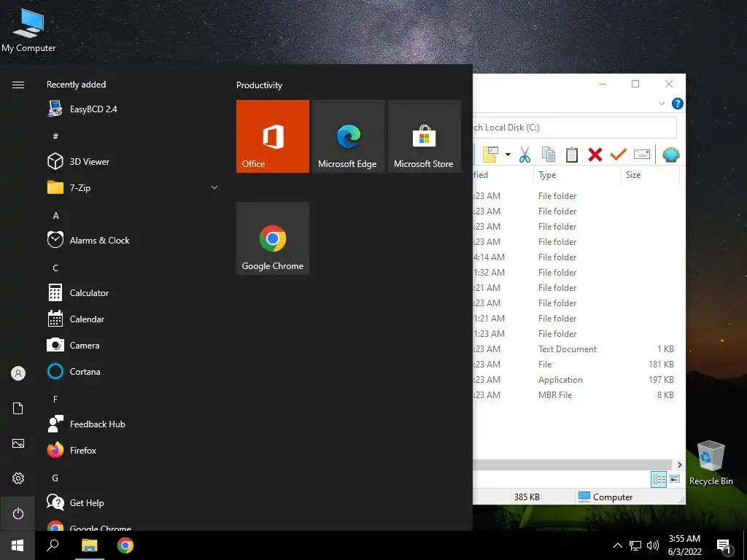The image size is (747, 560).
Task: Click the # section header
Action: click(x=55, y=136)
